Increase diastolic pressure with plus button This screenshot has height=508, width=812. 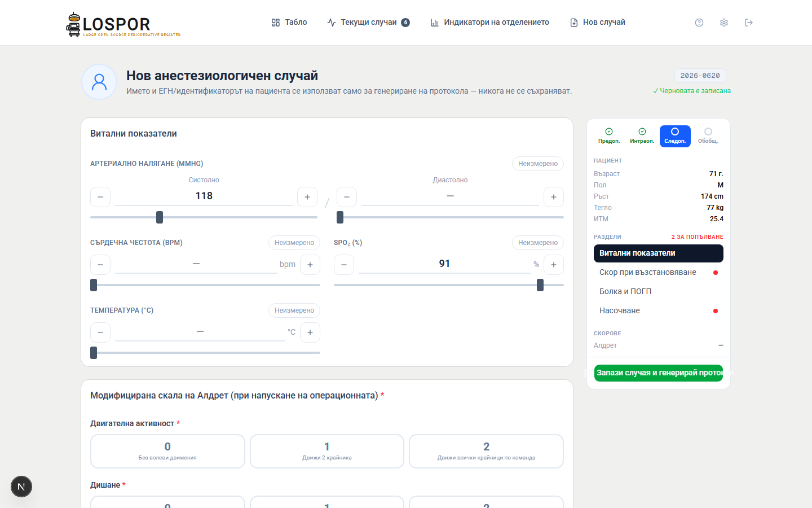pos(554,197)
